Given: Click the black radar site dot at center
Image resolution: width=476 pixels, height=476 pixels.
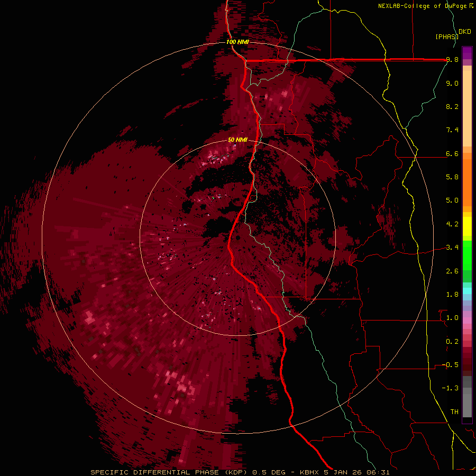Looking at the screenshot, I should click(x=238, y=238).
